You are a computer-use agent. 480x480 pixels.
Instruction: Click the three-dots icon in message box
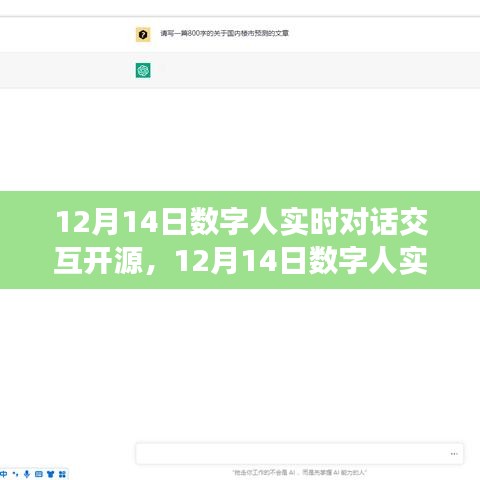tap(454, 454)
